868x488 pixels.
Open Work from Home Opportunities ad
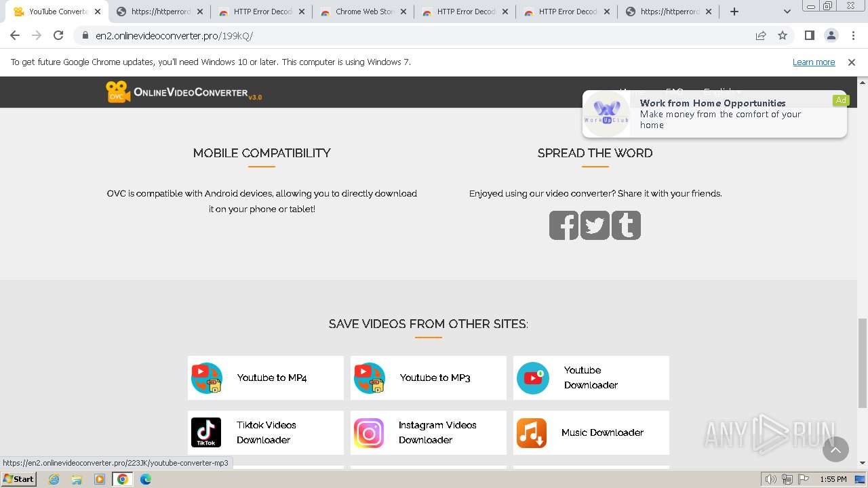click(x=715, y=114)
